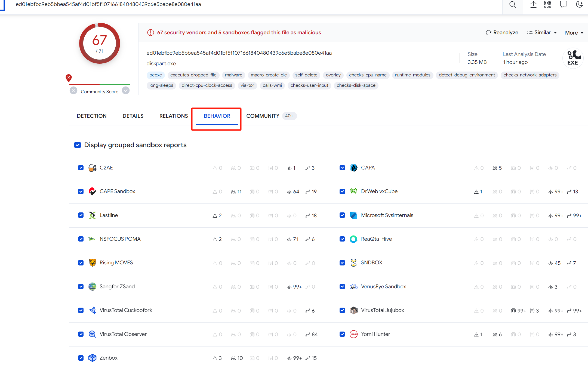The width and height of the screenshot is (588, 368).
Task: Click the Zenbox detections count 3
Action: (217, 358)
